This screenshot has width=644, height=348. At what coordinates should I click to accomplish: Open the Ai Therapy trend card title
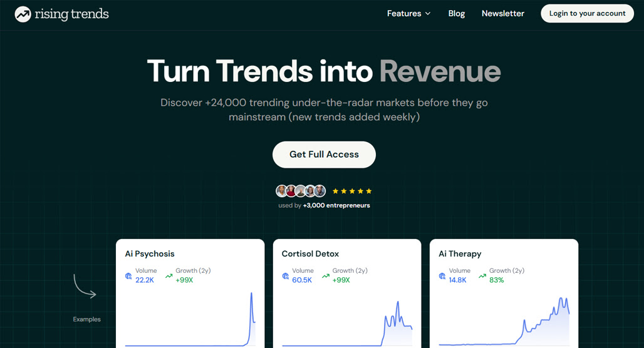tap(460, 253)
